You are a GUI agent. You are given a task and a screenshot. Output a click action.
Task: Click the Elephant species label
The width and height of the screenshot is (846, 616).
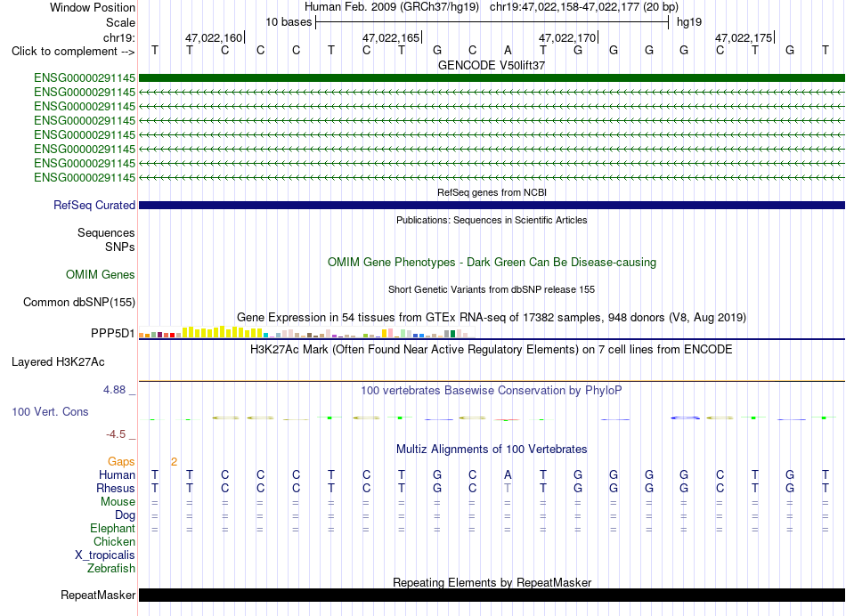click(x=113, y=528)
